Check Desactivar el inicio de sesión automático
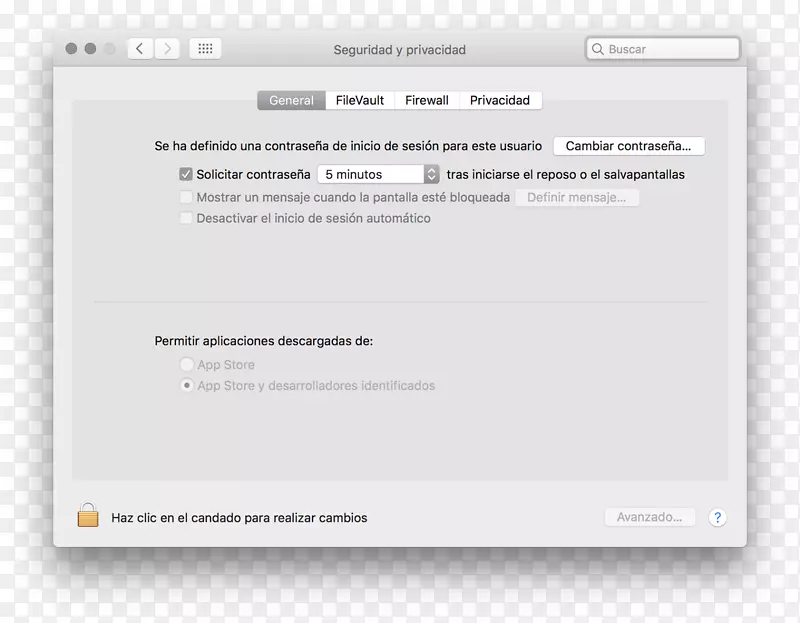 185,218
